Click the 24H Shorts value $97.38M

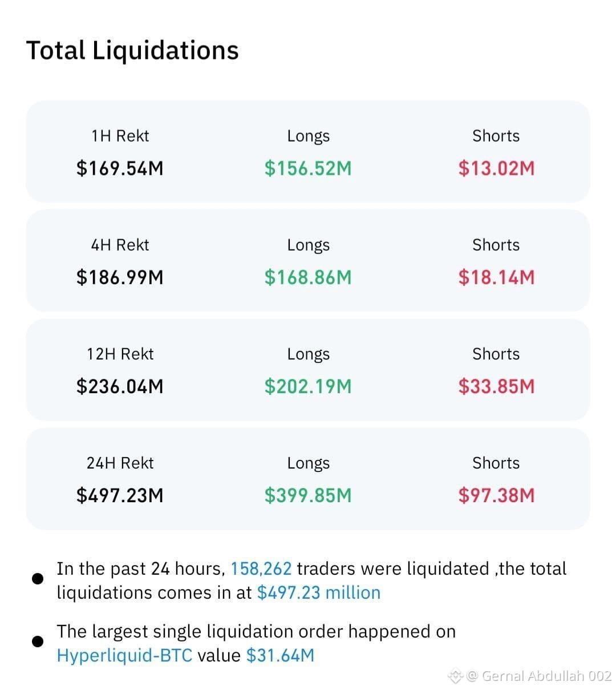tap(496, 495)
